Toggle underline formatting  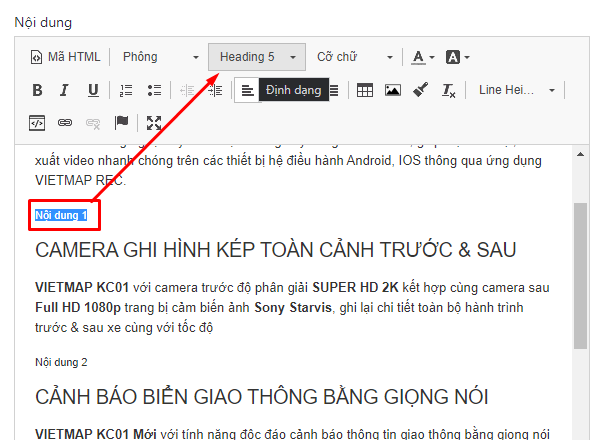point(93,90)
